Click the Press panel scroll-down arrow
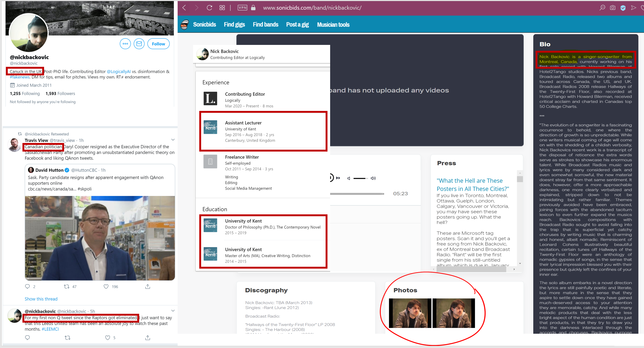 (x=520, y=263)
